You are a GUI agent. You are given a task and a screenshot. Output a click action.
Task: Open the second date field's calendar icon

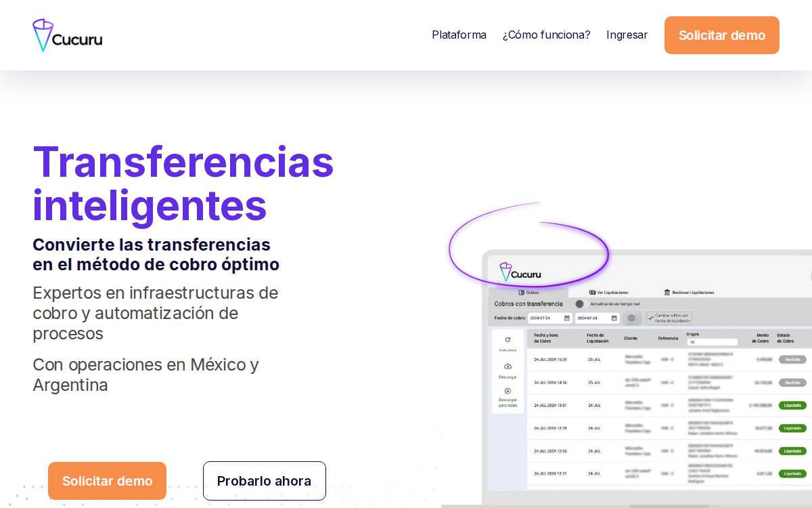point(614,318)
